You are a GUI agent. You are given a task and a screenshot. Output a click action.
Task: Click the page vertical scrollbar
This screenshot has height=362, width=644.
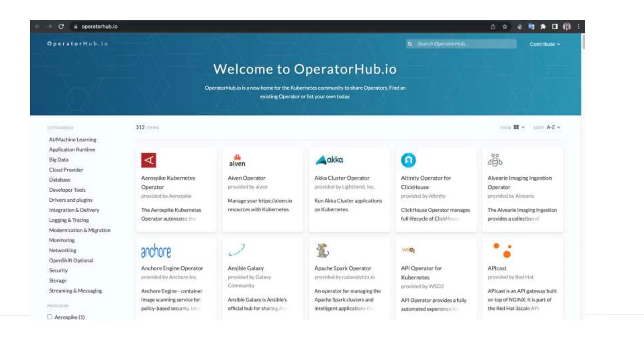tap(583, 42)
